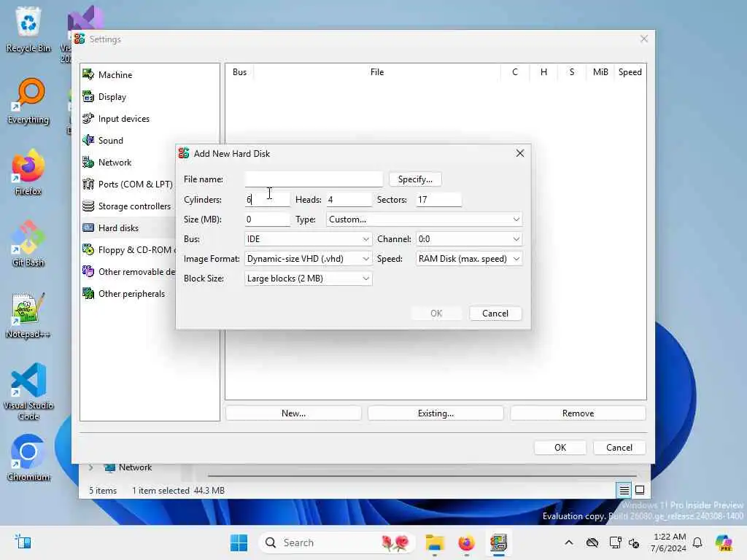The height and width of the screenshot is (560, 747).
Task: Open the Type dropdown showing Custom...
Action: 424,219
